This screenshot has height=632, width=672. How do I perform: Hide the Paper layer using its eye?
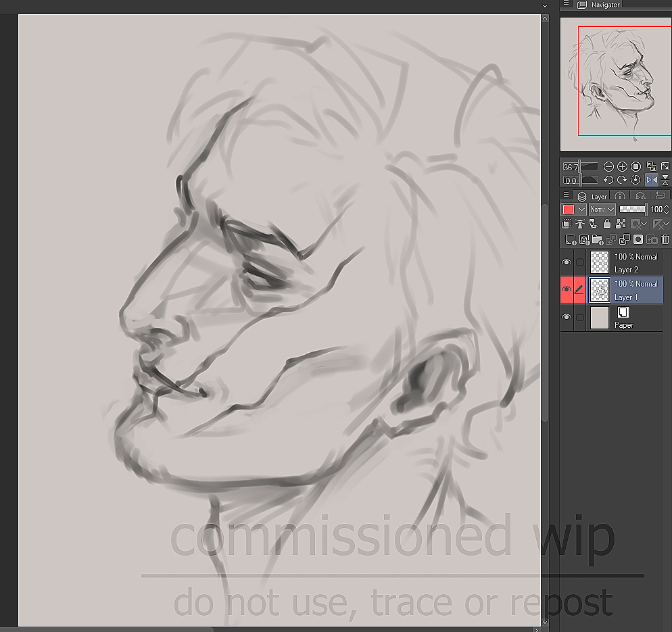(567, 317)
